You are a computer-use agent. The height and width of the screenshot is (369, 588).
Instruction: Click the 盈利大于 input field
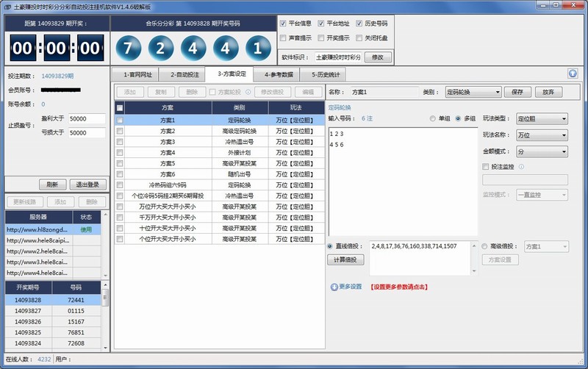87,118
